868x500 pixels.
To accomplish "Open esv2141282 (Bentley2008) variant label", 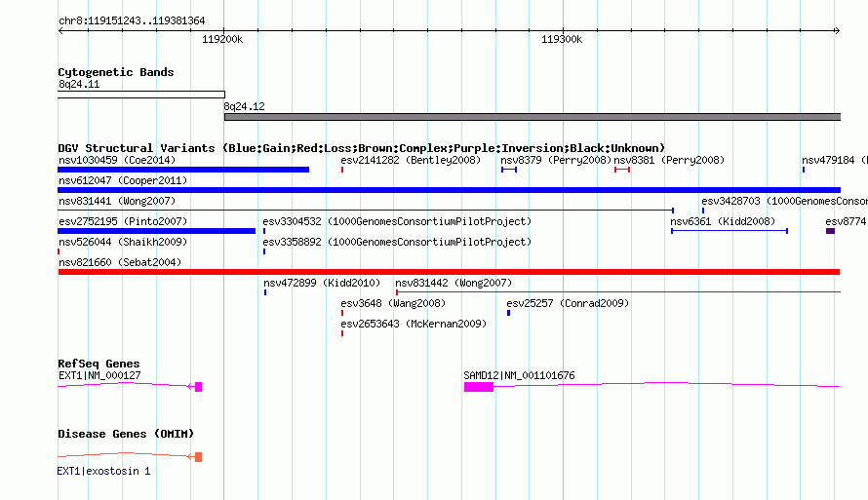I will (411, 160).
